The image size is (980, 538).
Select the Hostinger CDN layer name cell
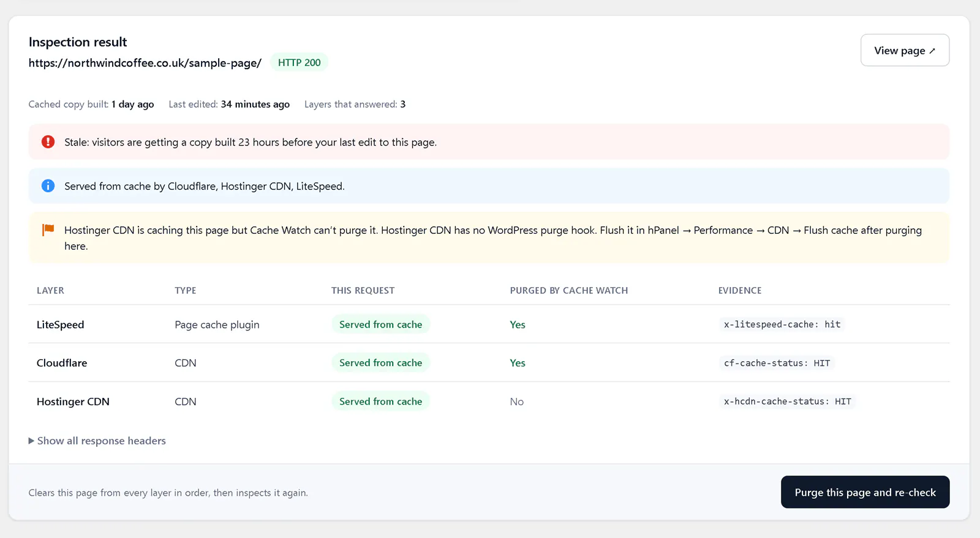pos(73,402)
